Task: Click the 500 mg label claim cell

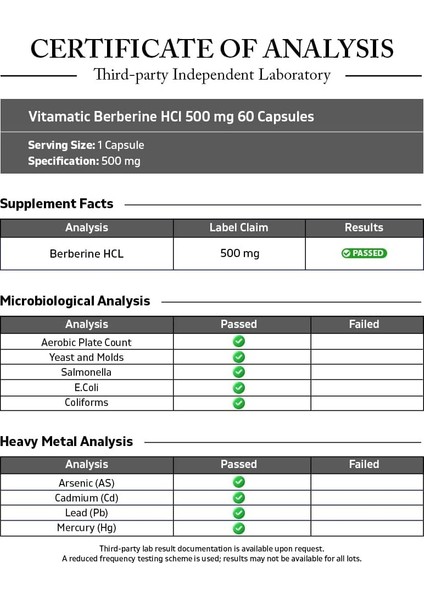Action: (x=240, y=253)
